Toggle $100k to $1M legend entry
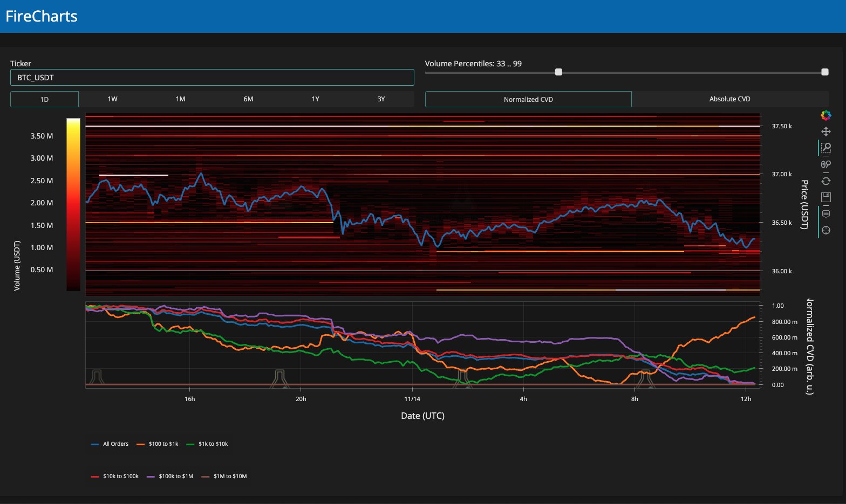Viewport: 846px width, 504px height. pos(170,477)
